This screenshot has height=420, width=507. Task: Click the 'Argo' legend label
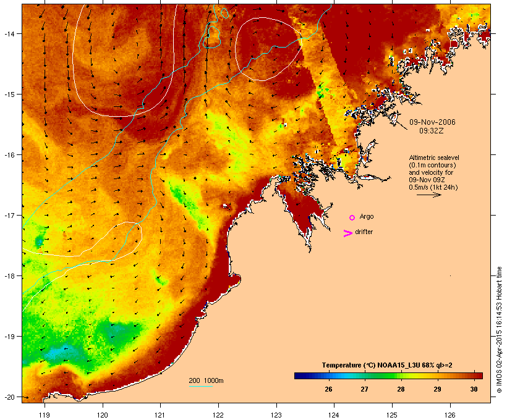[367, 216]
